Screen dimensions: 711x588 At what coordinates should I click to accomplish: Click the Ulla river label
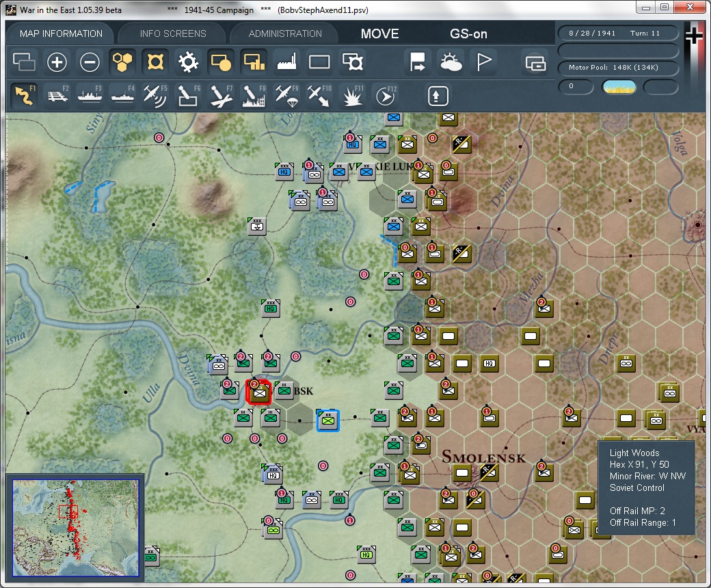coord(152,392)
